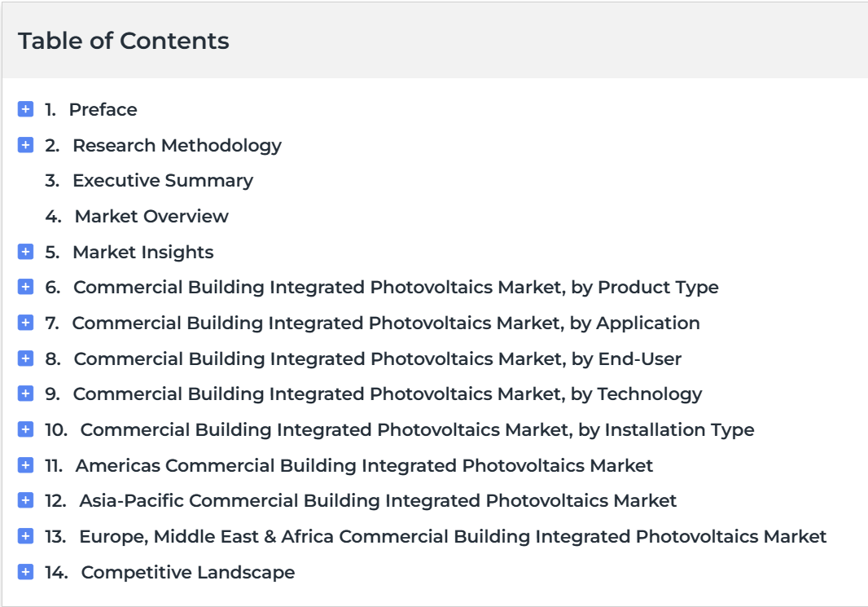Screen dimensions: 868x607
Task: Expand the by Product Type section
Action: click(25, 287)
